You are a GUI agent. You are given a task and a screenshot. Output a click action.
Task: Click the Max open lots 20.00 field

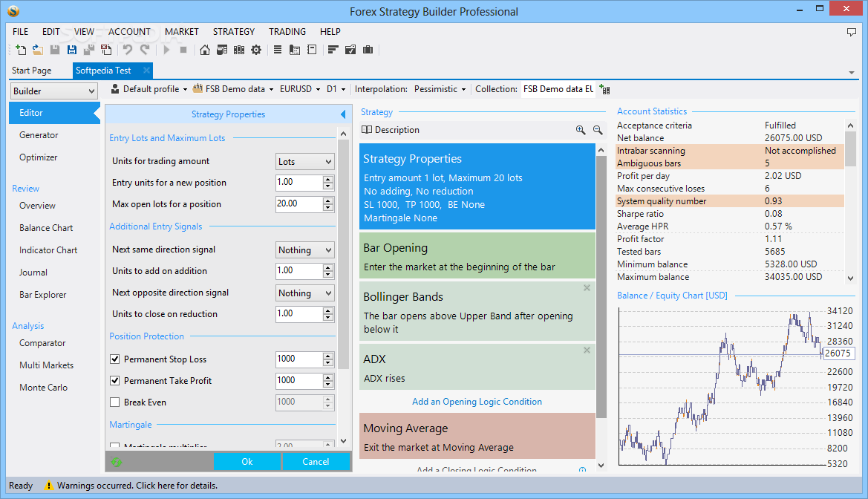pyautogui.click(x=299, y=203)
